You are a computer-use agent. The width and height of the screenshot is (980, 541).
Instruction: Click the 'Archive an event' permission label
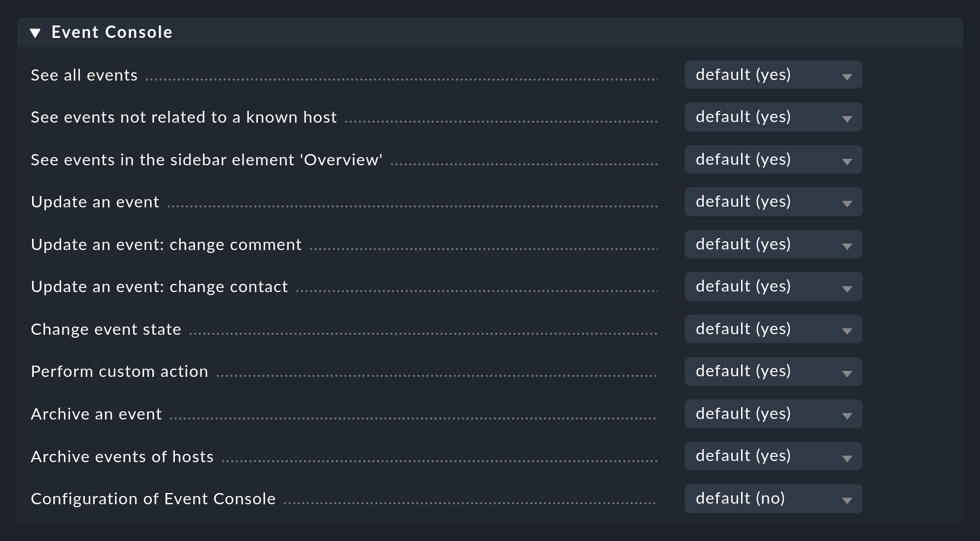(x=96, y=414)
